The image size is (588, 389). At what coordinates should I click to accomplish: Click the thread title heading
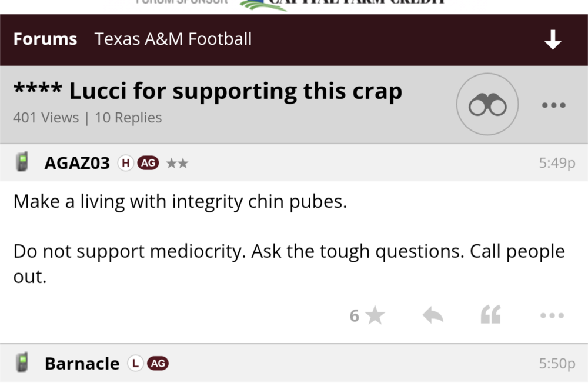pyautogui.click(x=208, y=91)
